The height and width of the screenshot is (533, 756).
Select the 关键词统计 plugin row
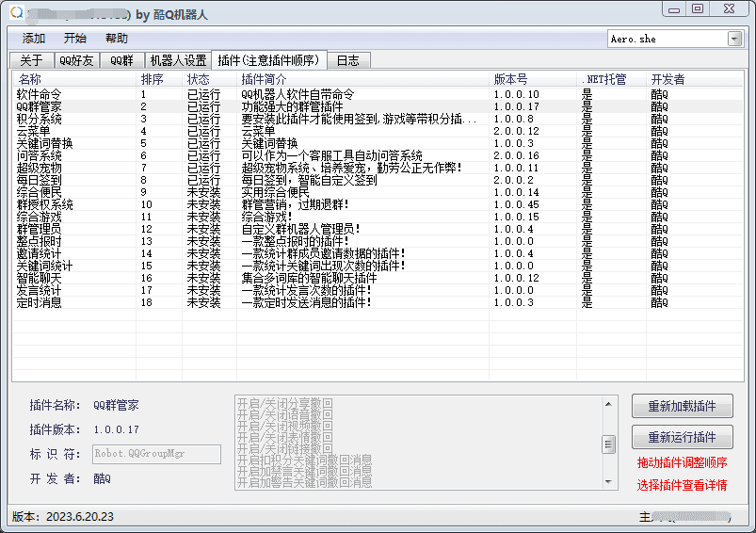click(x=378, y=266)
